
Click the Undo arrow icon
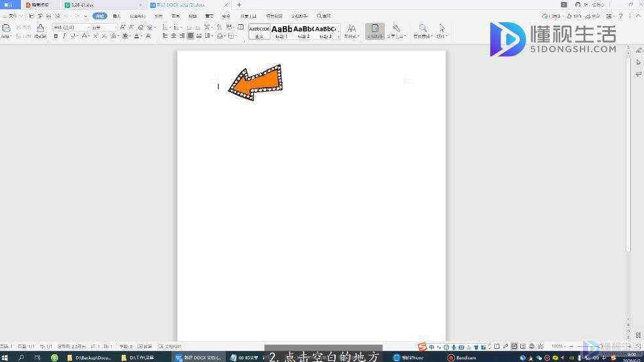[x=67, y=16]
